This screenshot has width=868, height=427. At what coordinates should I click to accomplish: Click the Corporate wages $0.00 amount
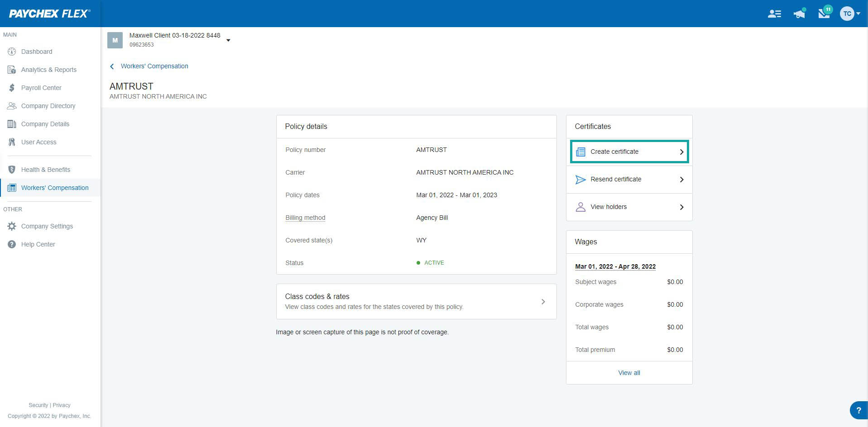[675, 304]
